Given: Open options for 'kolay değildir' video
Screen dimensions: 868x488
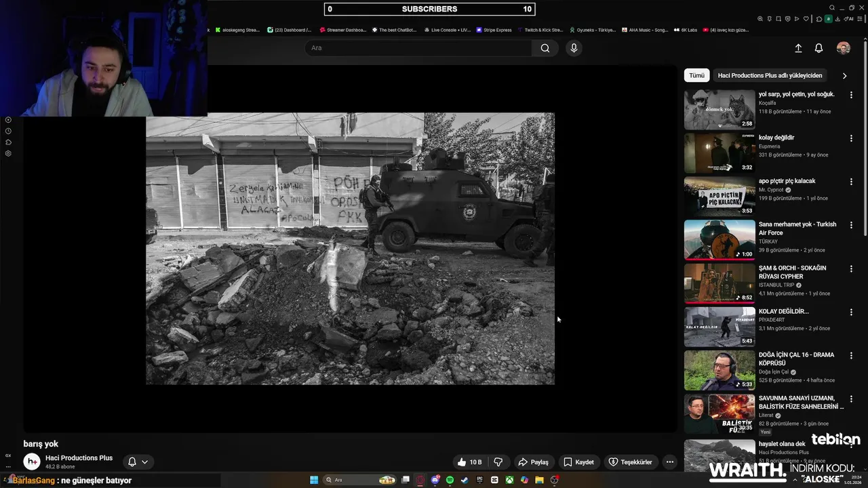Looking at the screenshot, I should pyautogui.click(x=851, y=138).
